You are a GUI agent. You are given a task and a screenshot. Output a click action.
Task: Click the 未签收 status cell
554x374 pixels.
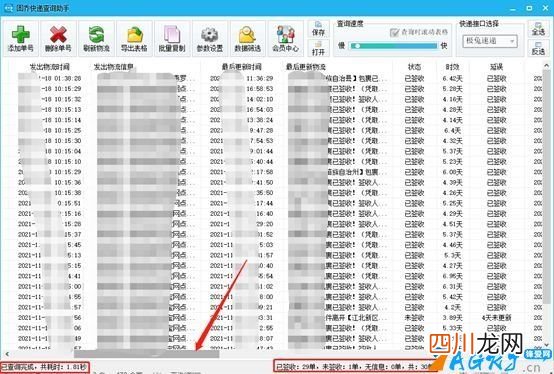[414, 318]
